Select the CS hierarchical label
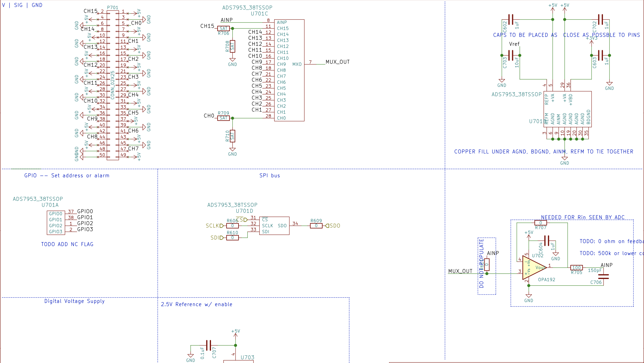This screenshot has height=363, width=644. click(x=242, y=220)
